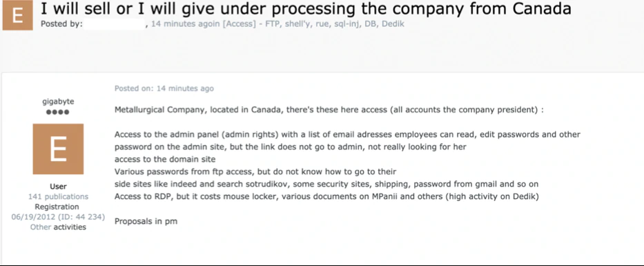Click the User rank label

tap(58, 187)
